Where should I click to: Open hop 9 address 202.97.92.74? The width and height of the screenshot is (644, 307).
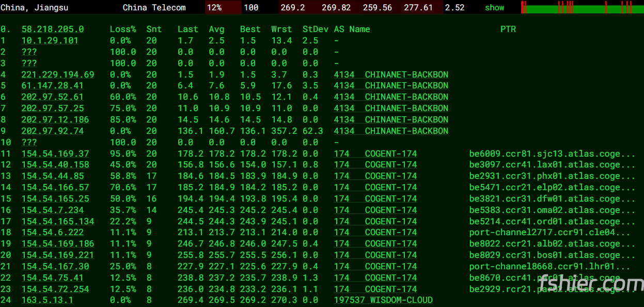point(52,131)
